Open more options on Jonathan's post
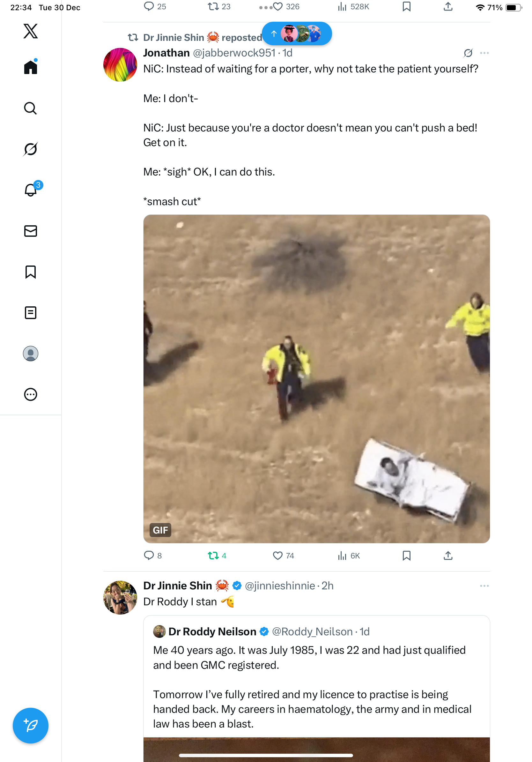Screen dimensions: 532x762 click(x=484, y=53)
